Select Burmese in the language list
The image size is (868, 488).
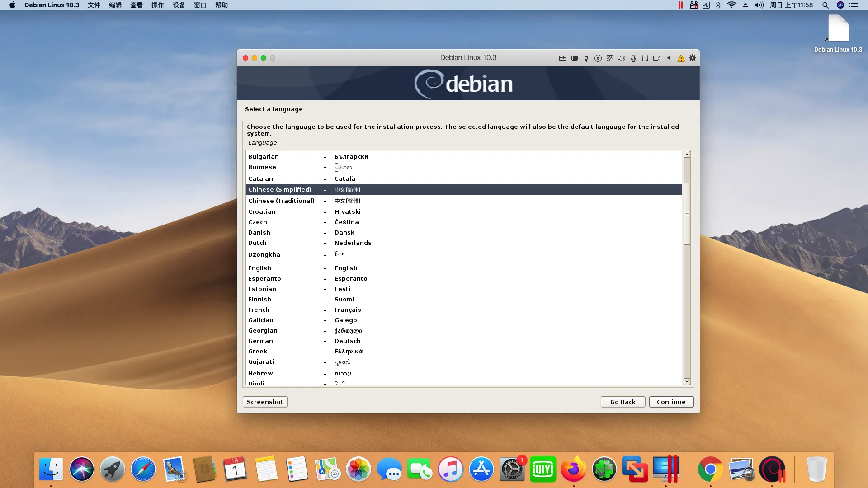464,167
